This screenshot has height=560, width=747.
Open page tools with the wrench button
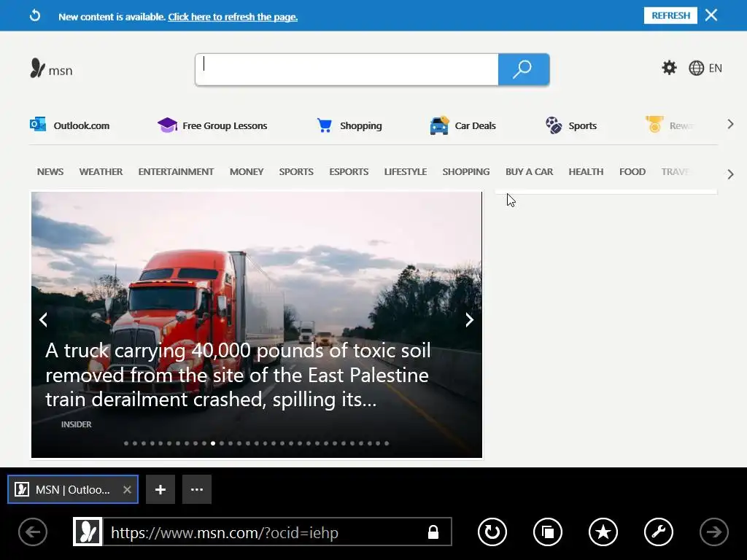coord(659,532)
